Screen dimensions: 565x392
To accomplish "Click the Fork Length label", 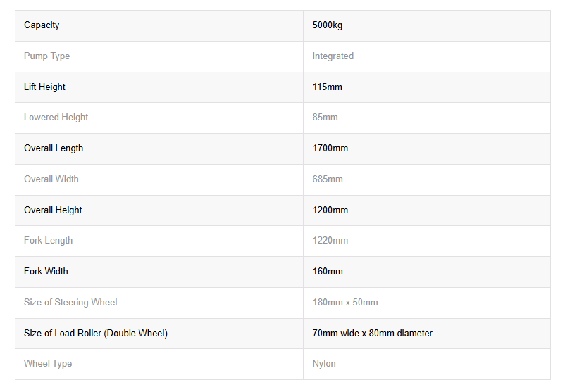I will click(49, 241).
